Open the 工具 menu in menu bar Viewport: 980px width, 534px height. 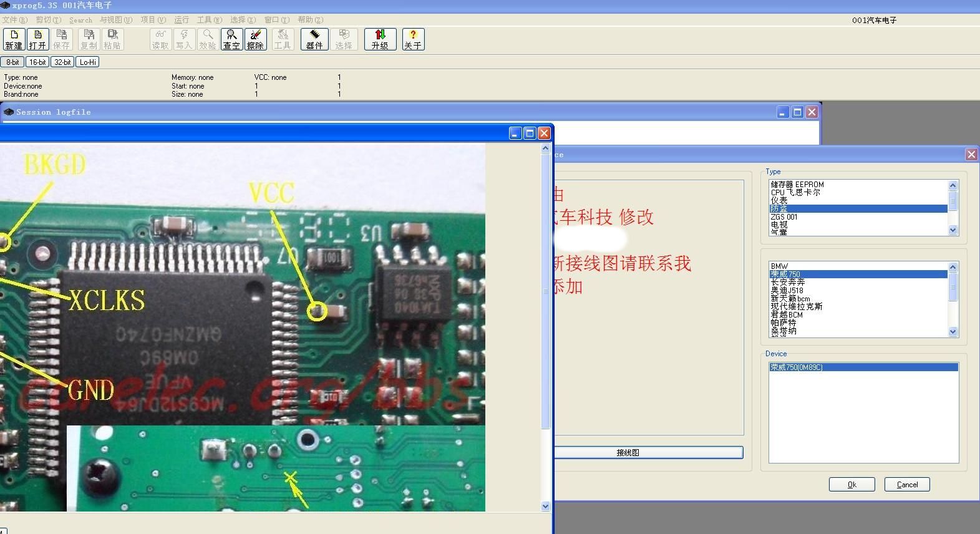[x=210, y=20]
